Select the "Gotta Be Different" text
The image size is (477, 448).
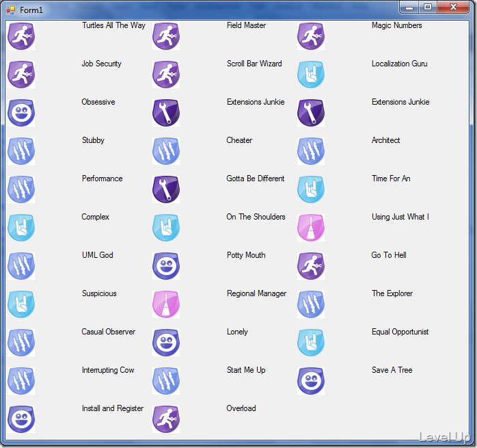(x=255, y=179)
